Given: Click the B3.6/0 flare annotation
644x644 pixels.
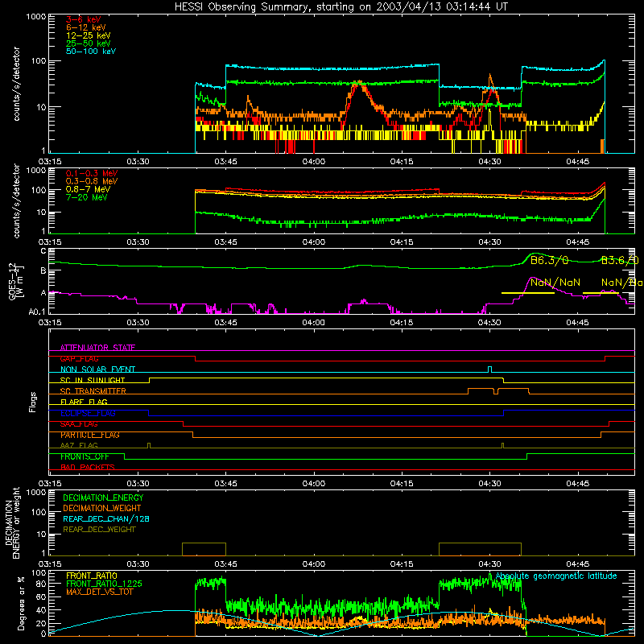Looking at the screenshot, I should (x=620, y=260).
